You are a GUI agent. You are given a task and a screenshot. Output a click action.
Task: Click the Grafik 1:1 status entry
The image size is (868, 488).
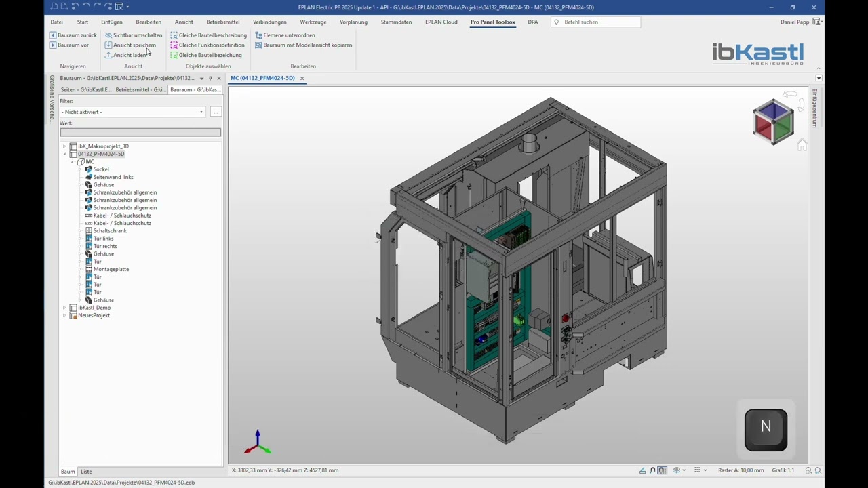pos(783,470)
